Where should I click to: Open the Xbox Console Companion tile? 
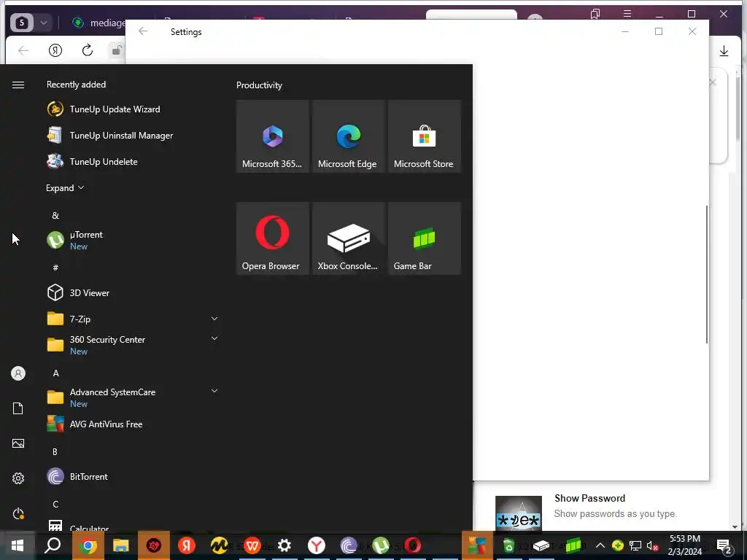[349, 238]
